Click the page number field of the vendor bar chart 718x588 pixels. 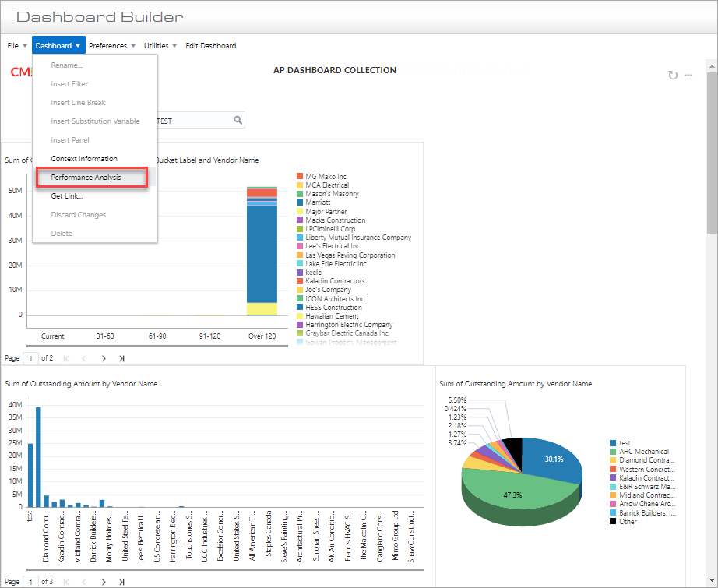30,582
